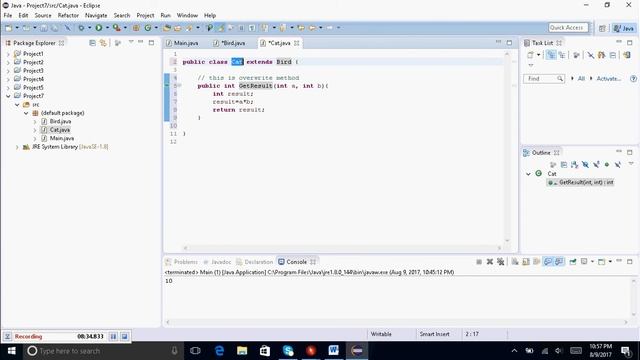Open Microsoft Word from the Windows taskbar

[x=333, y=351]
